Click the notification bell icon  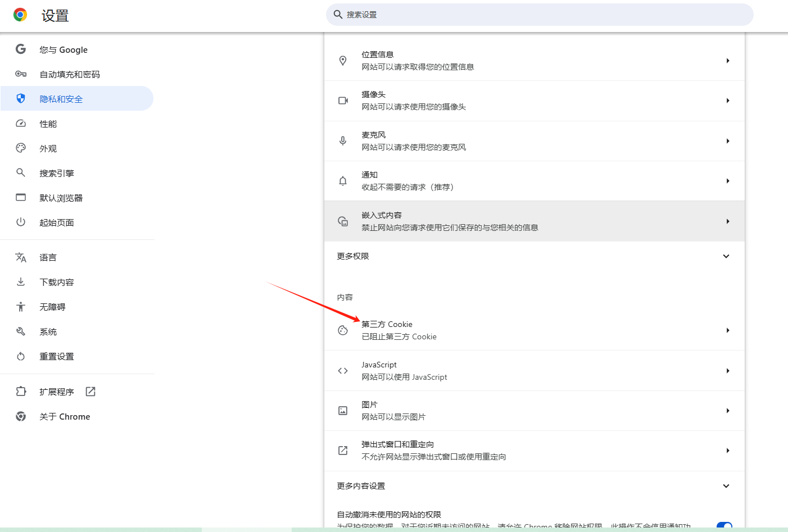343,181
